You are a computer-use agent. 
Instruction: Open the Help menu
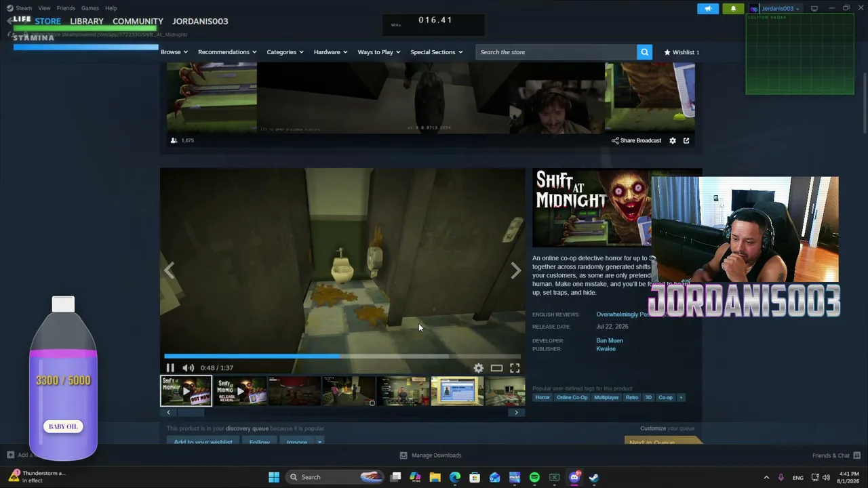click(x=111, y=8)
